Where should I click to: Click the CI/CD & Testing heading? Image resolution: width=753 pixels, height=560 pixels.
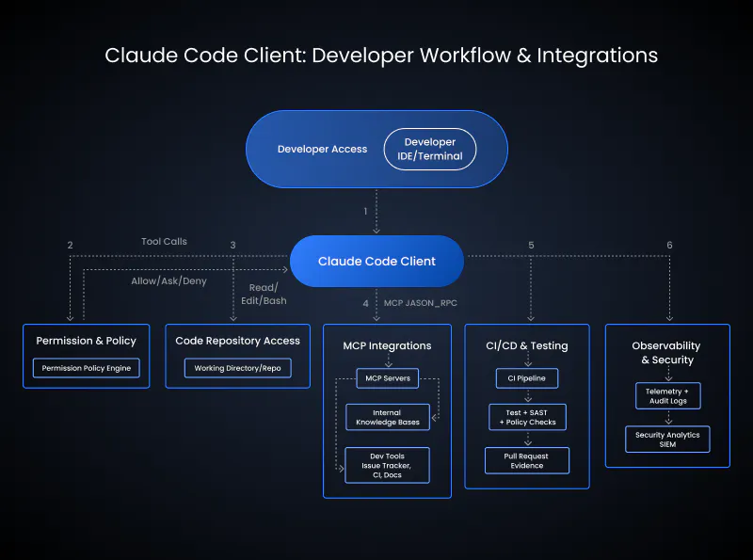tap(527, 345)
